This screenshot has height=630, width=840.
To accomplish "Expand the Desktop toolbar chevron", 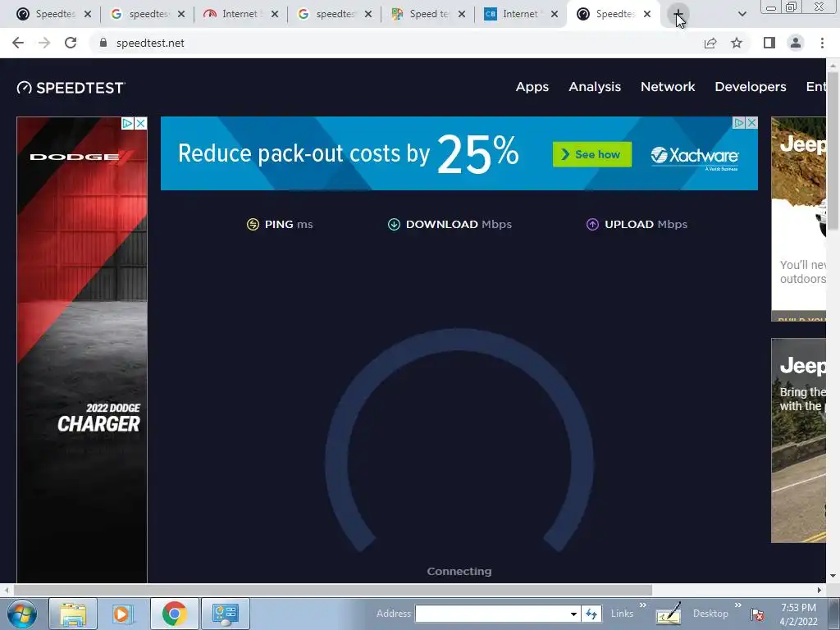I will pos(737,606).
